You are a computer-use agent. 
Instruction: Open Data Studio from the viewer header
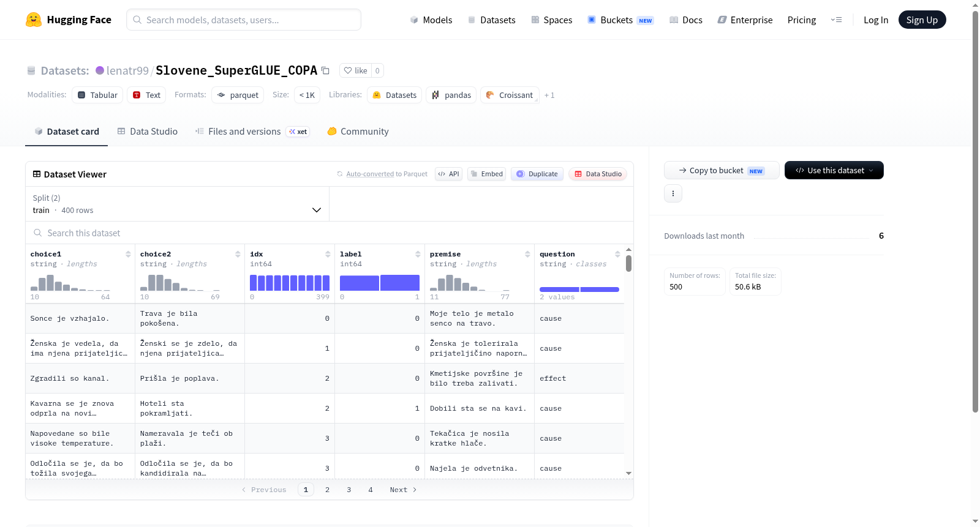tap(598, 174)
